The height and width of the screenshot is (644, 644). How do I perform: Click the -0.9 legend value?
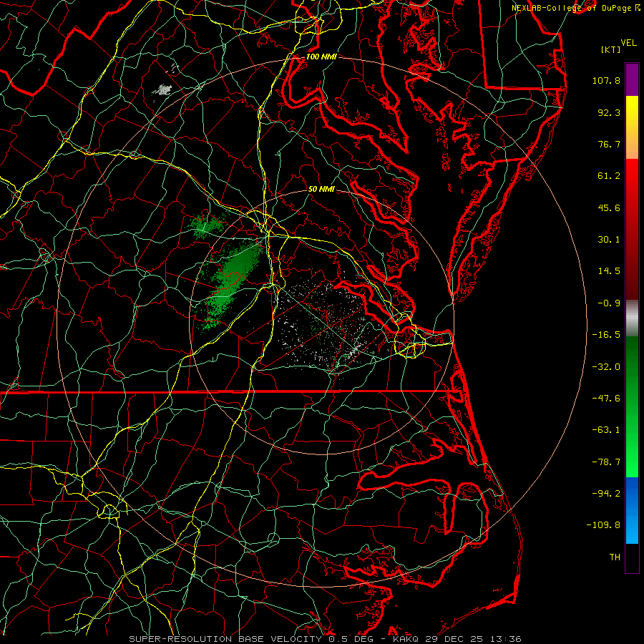point(609,303)
